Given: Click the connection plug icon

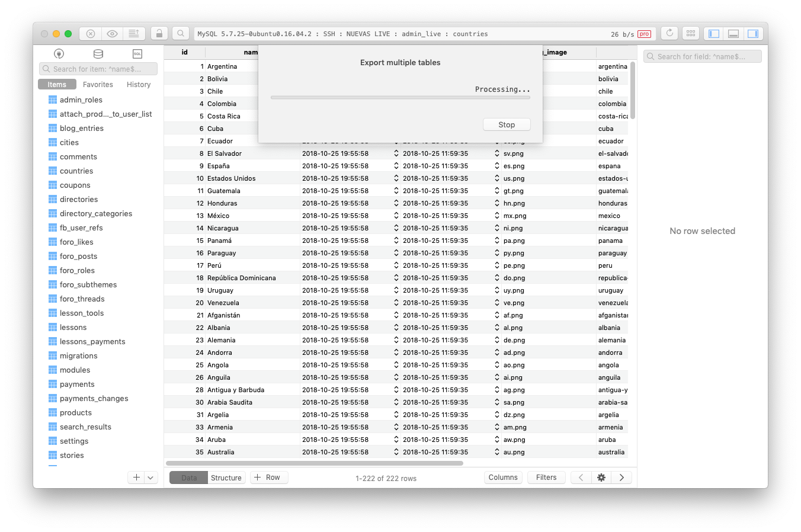Looking at the screenshot, I should click(x=59, y=53).
